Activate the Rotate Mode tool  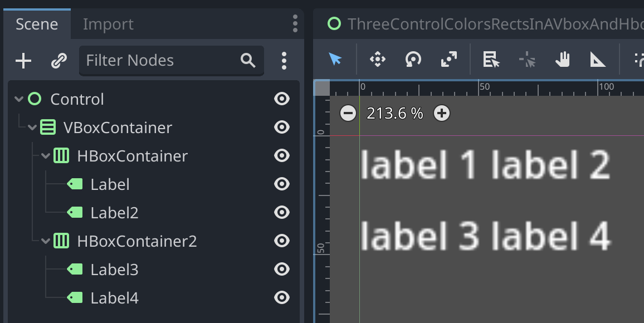pyautogui.click(x=413, y=59)
